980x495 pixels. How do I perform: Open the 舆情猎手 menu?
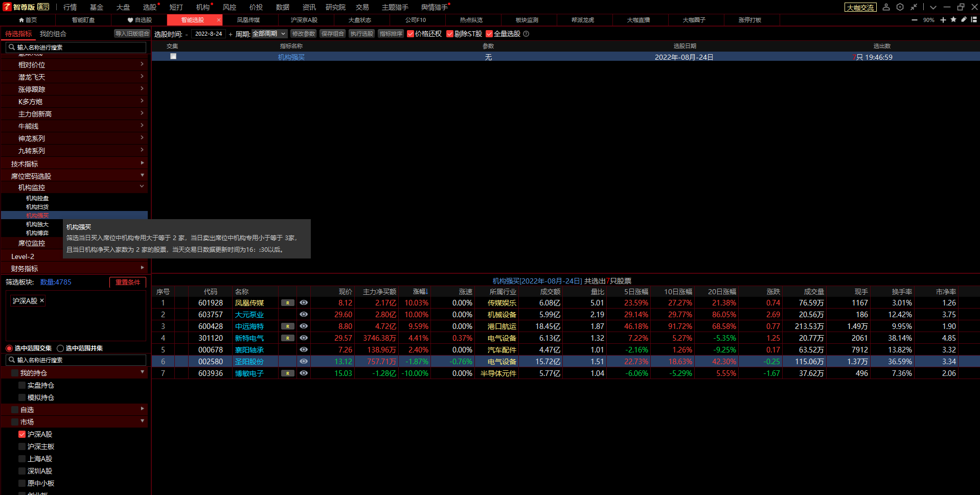click(435, 7)
